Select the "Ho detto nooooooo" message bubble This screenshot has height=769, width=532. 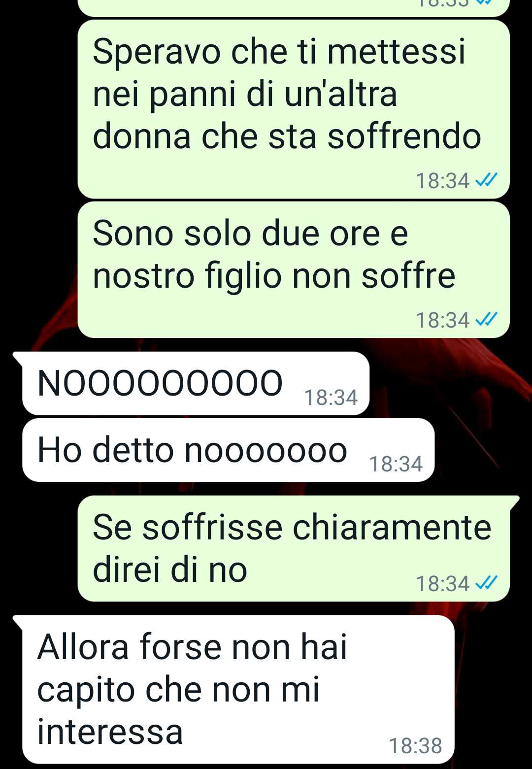tap(229, 450)
